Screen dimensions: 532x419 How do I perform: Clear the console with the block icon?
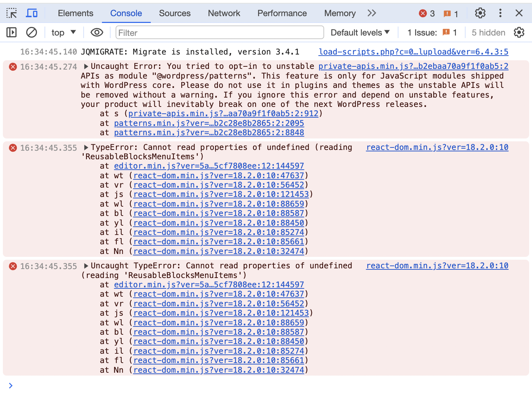[32, 33]
